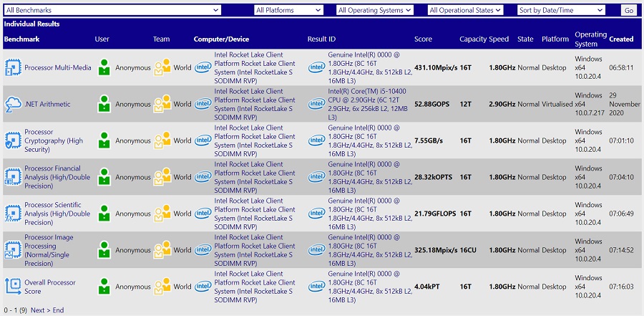Click the 21.79GFLOPS score value

coord(435,214)
